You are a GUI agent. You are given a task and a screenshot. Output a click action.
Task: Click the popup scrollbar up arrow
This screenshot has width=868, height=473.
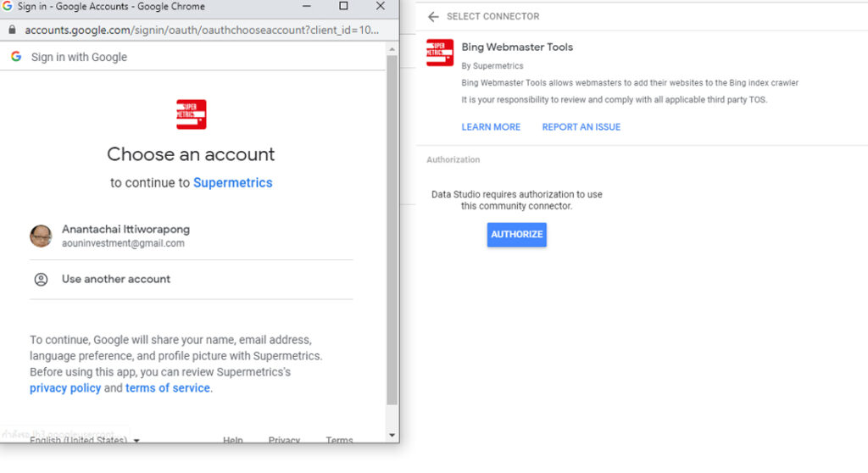[x=392, y=49]
